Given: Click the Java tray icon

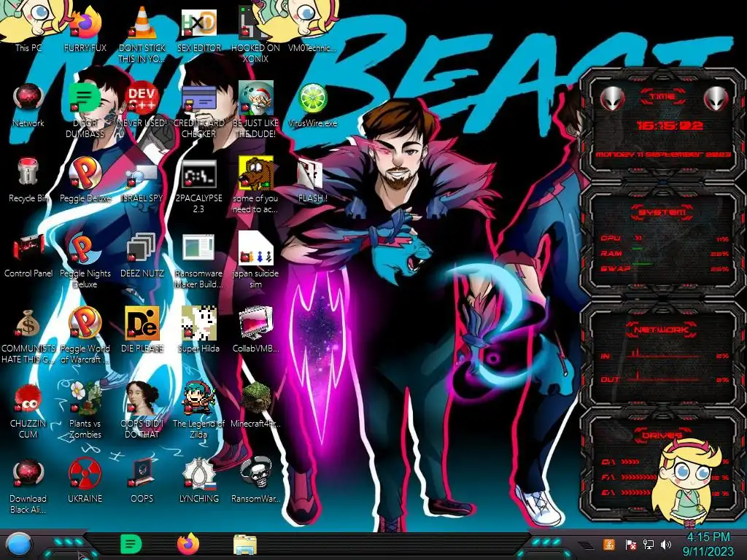Looking at the screenshot, I should pyautogui.click(x=609, y=544).
